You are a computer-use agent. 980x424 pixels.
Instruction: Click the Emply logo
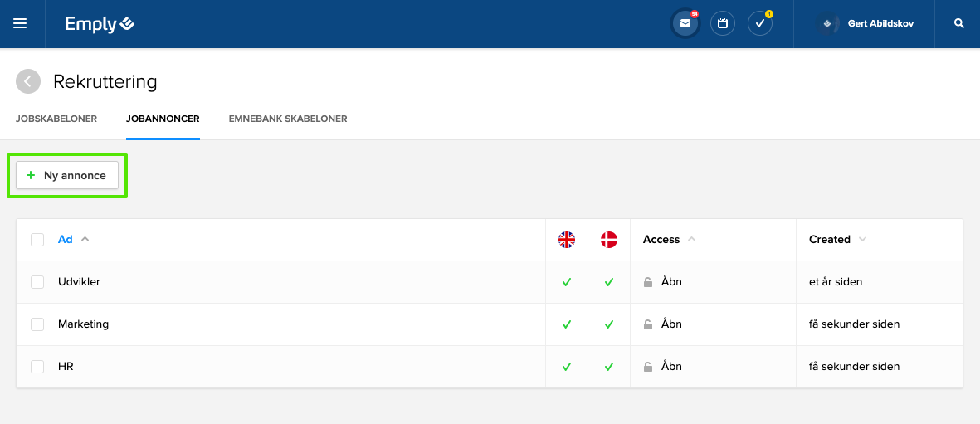[x=100, y=24]
